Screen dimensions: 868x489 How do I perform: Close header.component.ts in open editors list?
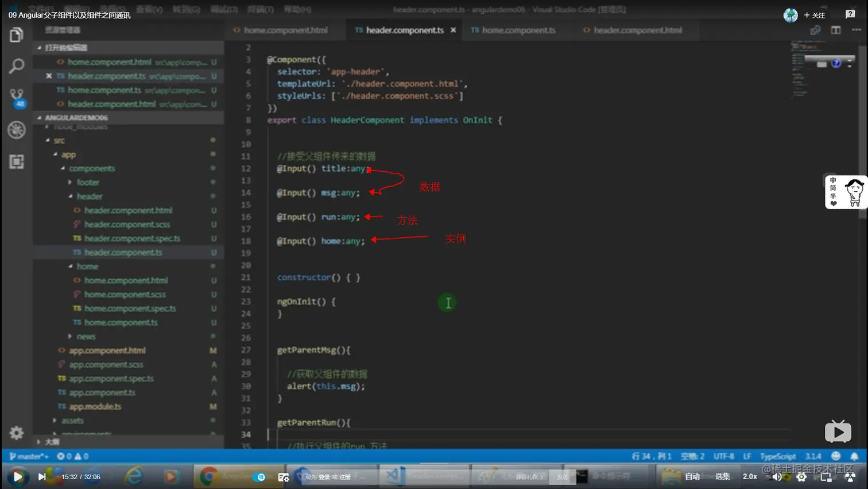tap(49, 76)
